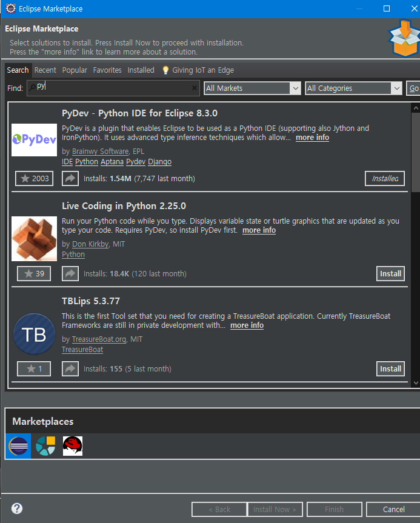Screen dimensions: 420x523
Task: Open the help question mark icon
Action: pyautogui.click(x=17, y=508)
